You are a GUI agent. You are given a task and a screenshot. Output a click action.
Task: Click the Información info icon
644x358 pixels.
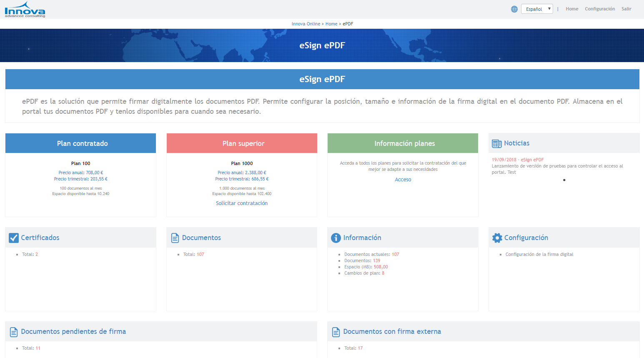point(336,238)
